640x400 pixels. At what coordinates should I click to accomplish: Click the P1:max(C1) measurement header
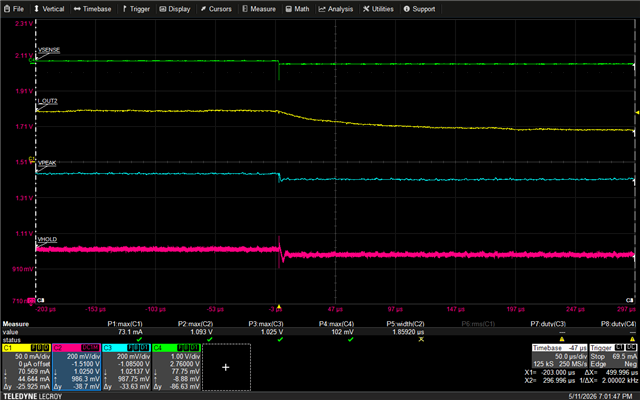tap(125, 324)
